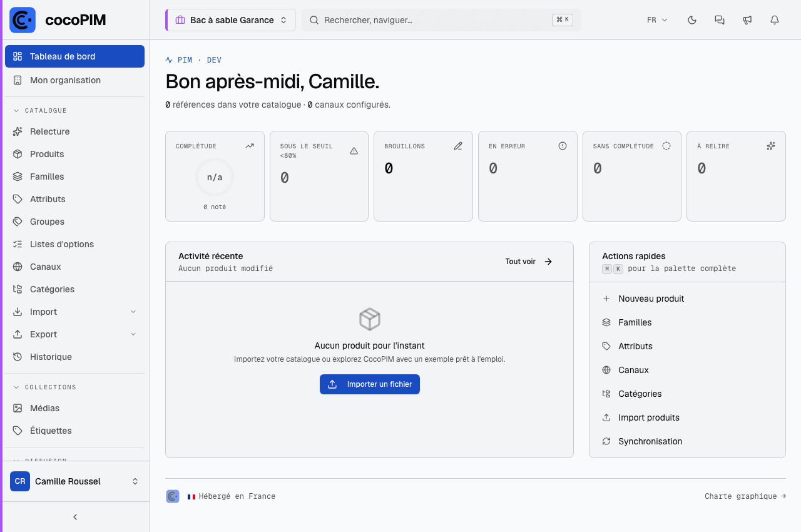Image resolution: width=801 pixels, height=532 pixels.
Task: Choose Nouveau produit in Actions rapides
Action: [x=687, y=299]
